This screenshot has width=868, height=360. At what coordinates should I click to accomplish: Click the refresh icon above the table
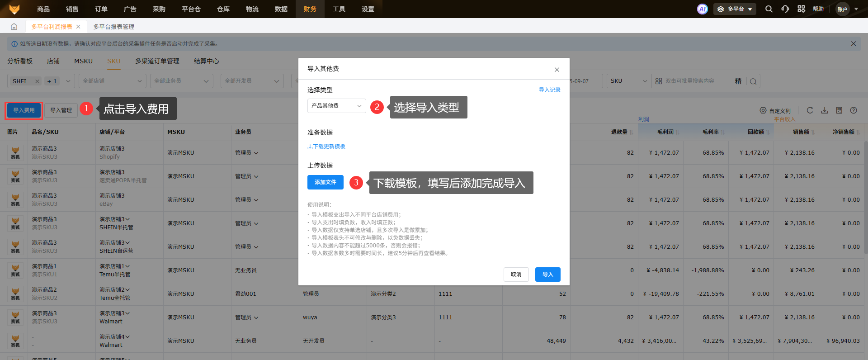(x=810, y=110)
